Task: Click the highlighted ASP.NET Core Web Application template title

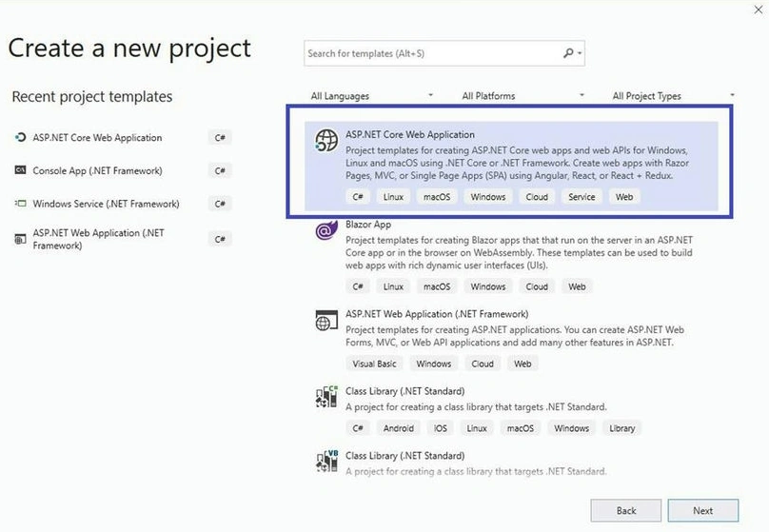Action: pyautogui.click(x=410, y=134)
